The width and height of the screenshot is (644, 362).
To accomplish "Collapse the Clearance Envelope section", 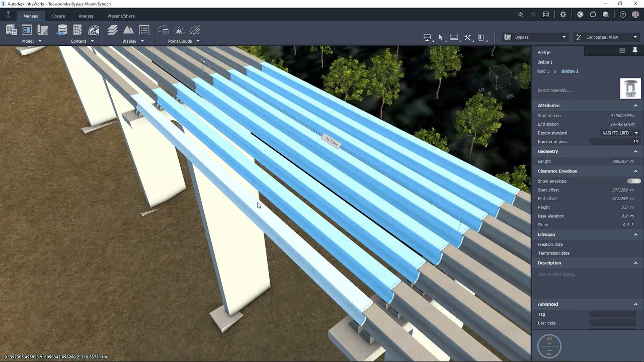I will [x=635, y=171].
